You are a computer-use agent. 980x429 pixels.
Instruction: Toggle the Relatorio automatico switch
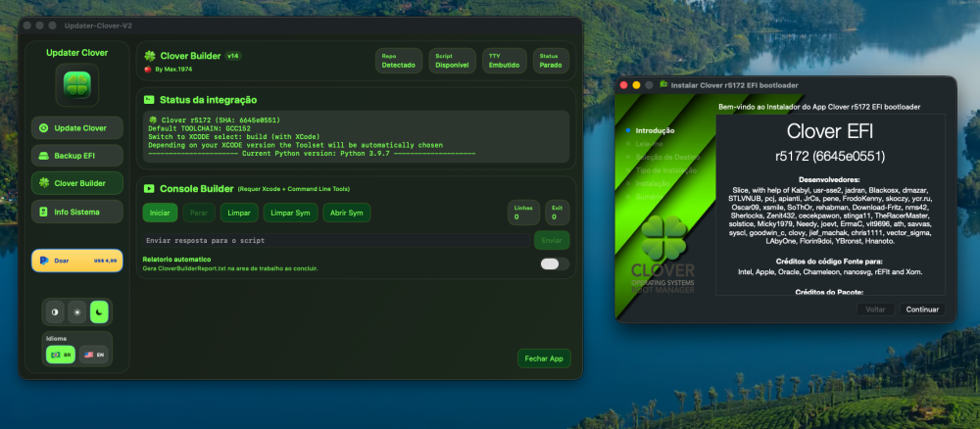(x=555, y=264)
